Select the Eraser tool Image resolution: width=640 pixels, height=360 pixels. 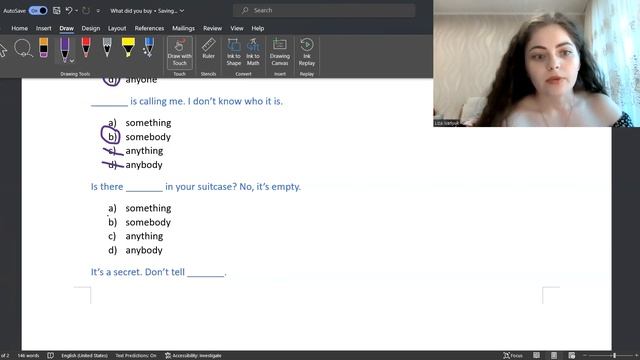coord(44,47)
